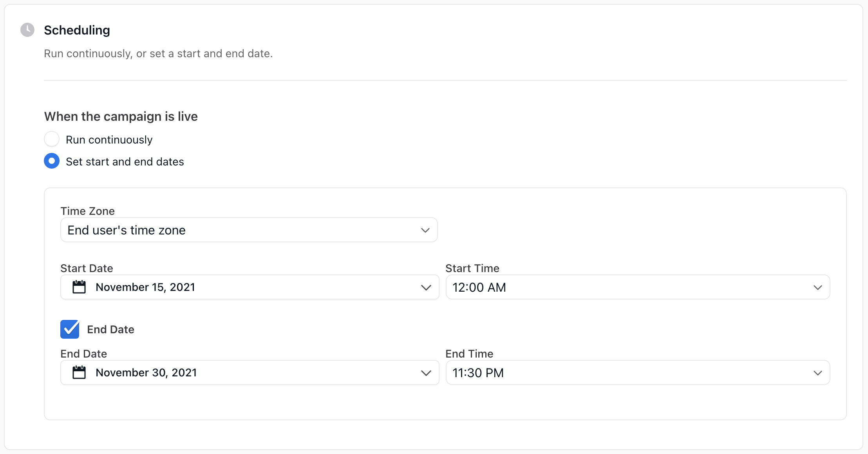The image size is (868, 454).
Task: Select Set start and end dates option
Action: [52, 161]
